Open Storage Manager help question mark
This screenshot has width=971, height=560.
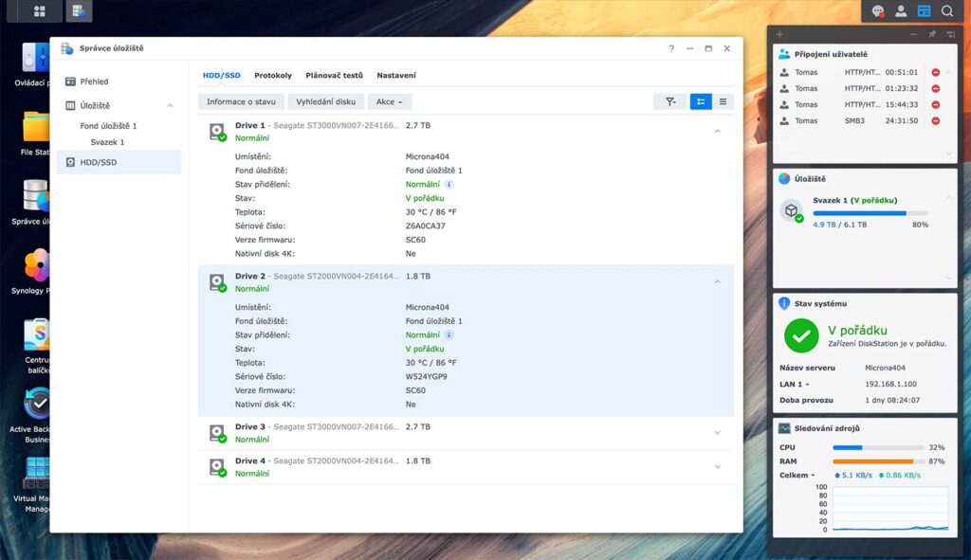[671, 48]
